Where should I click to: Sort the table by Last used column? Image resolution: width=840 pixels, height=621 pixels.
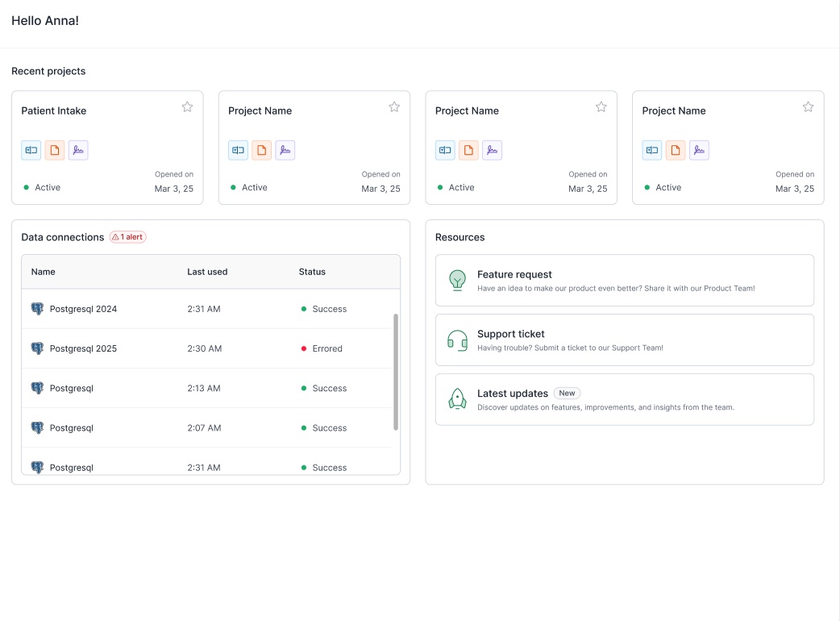tap(207, 272)
